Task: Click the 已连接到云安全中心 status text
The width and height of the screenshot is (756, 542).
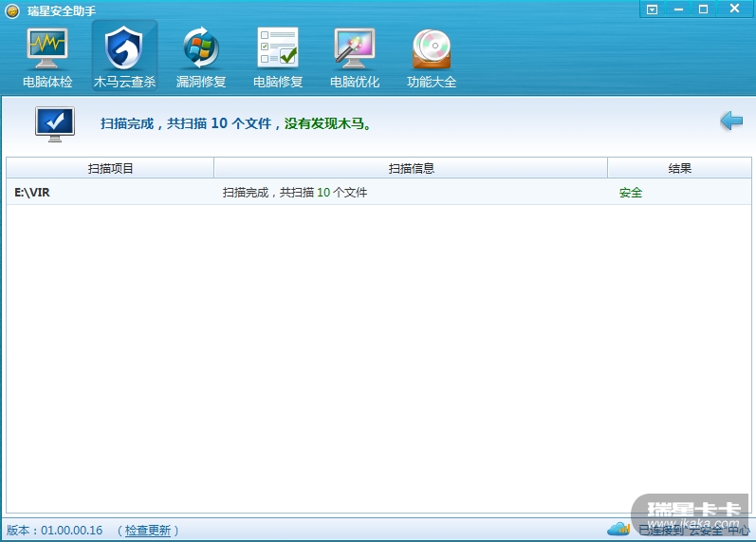Action: (x=693, y=530)
